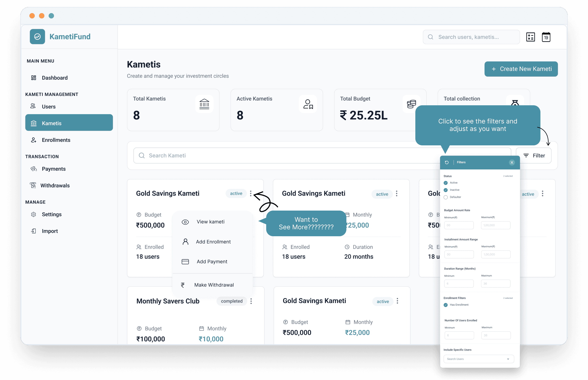
Task: Click the Total Budget coins icon
Action: [x=411, y=104]
